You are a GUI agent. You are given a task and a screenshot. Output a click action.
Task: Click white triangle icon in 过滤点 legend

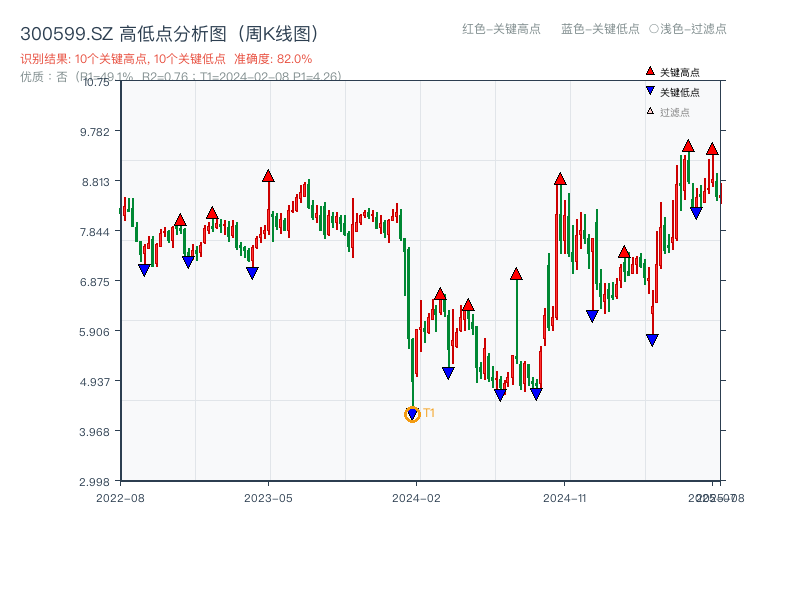[650, 112]
